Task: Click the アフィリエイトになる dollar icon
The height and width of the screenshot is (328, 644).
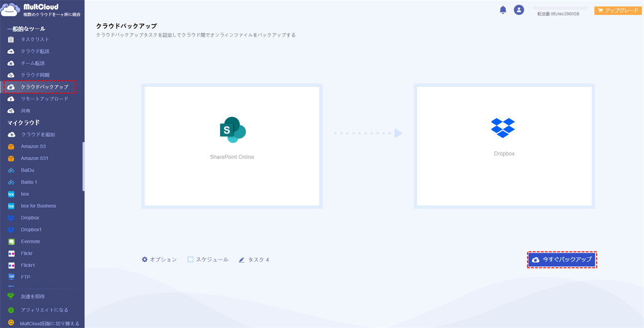Action: pyautogui.click(x=11, y=310)
